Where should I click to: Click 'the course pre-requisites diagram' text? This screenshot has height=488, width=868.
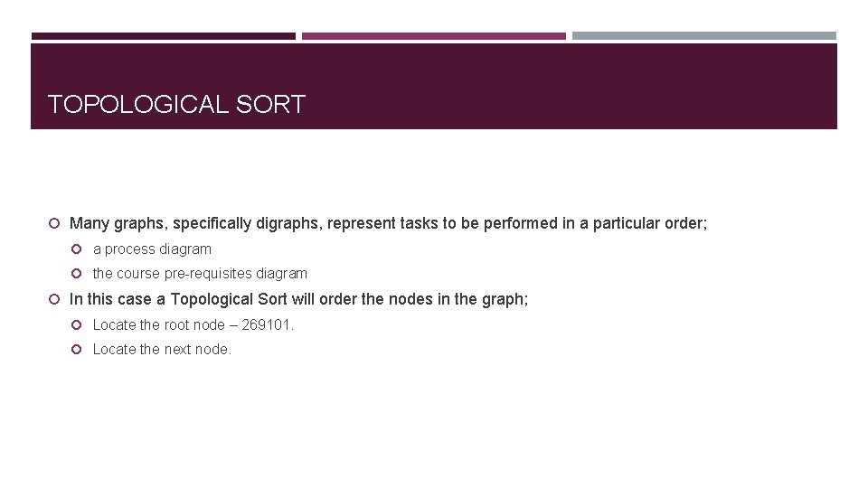tap(200, 273)
